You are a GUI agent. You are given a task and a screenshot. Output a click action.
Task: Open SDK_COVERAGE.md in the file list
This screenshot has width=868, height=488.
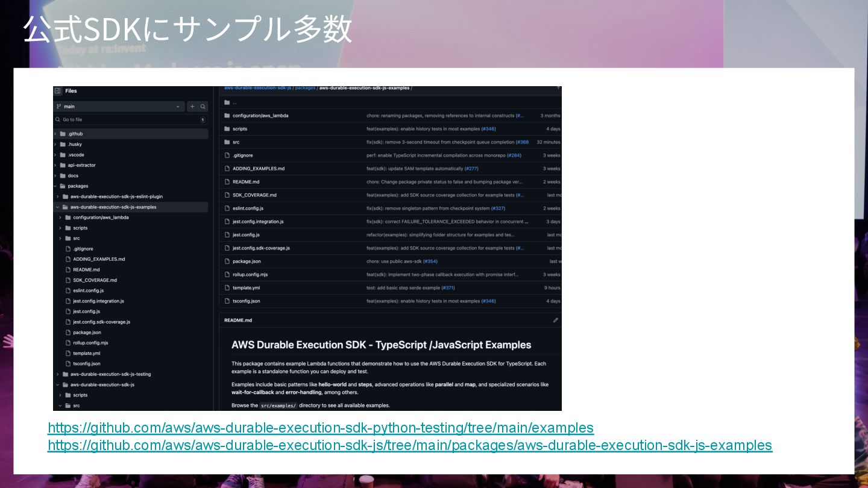pyautogui.click(x=254, y=195)
